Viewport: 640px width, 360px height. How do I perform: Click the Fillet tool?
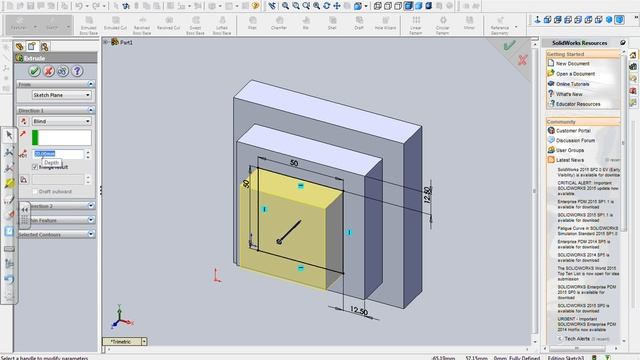pyautogui.click(x=252, y=23)
